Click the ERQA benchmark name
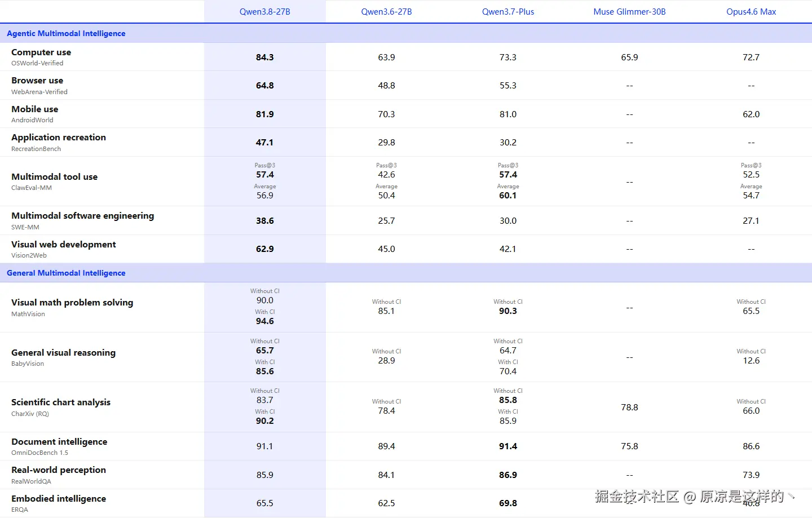The height and width of the screenshot is (518, 812). [x=20, y=510]
